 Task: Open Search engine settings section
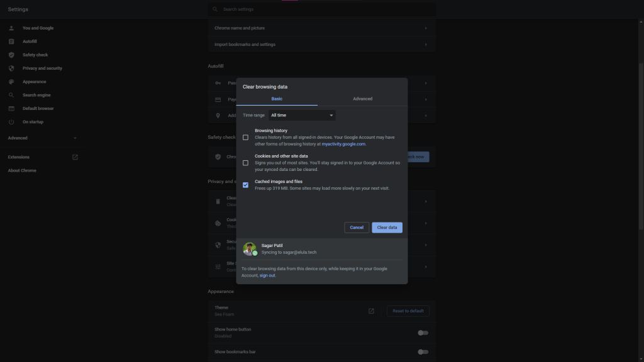tap(36, 96)
